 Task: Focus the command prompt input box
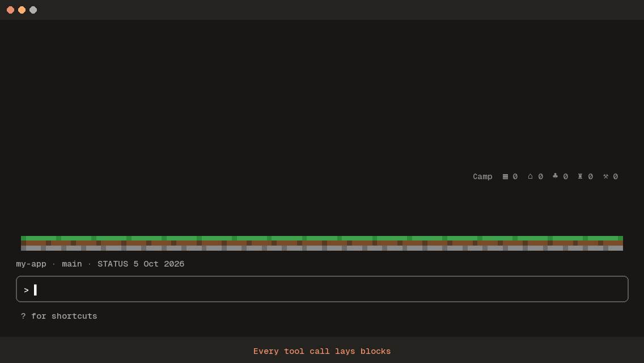tap(322, 289)
